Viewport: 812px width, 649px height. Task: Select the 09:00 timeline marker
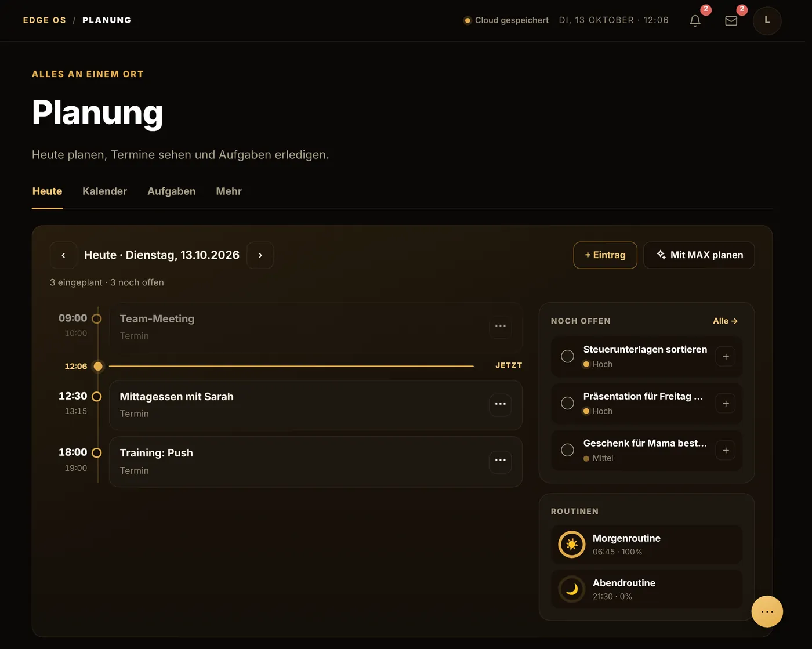tap(97, 318)
